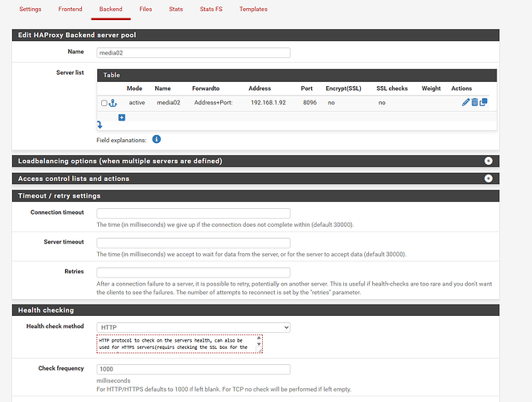Go to the Files tab
The height and width of the screenshot is (402, 532).
[145, 10]
